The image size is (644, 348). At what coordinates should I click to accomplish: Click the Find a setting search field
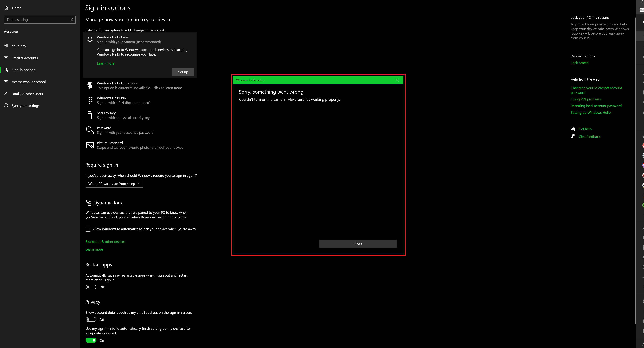[x=40, y=20]
